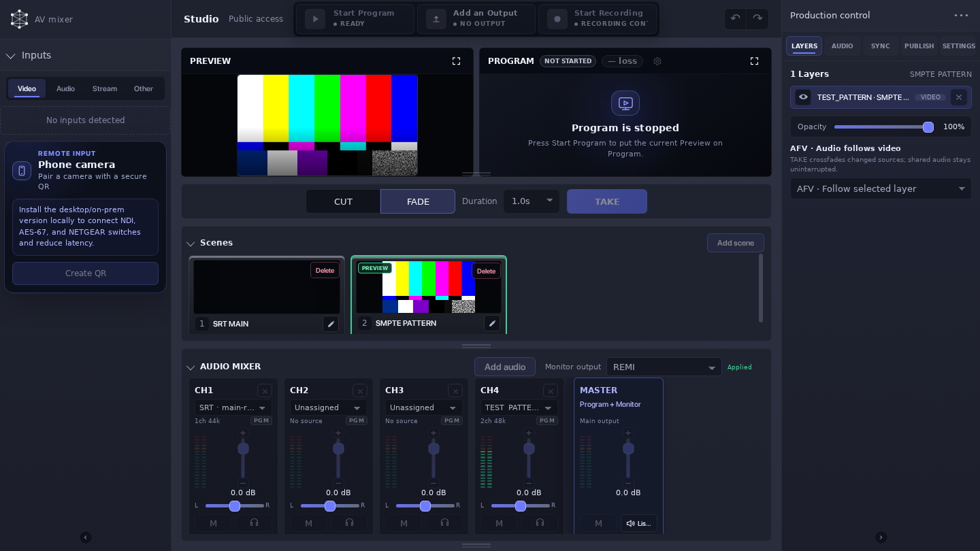The image size is (980, 551).
Task: Click the undo arrow icon
Action: 735,18
